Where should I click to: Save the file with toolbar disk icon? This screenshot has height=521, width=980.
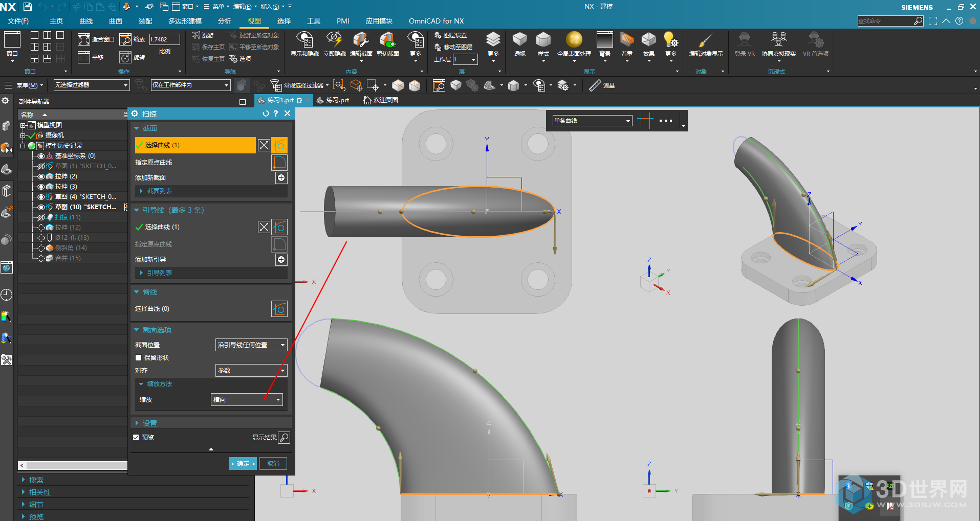pyautogui.click(x=28, y=7)
